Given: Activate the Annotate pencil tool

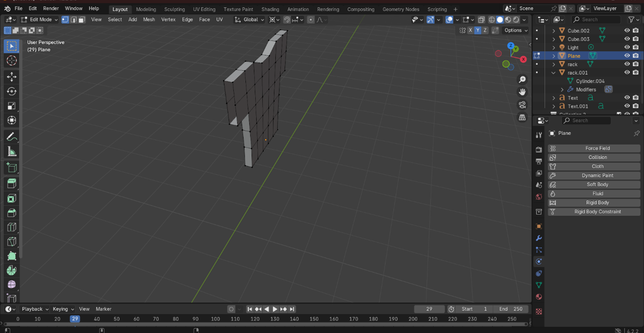Looking at the screenshot, I should pos(12,137).
